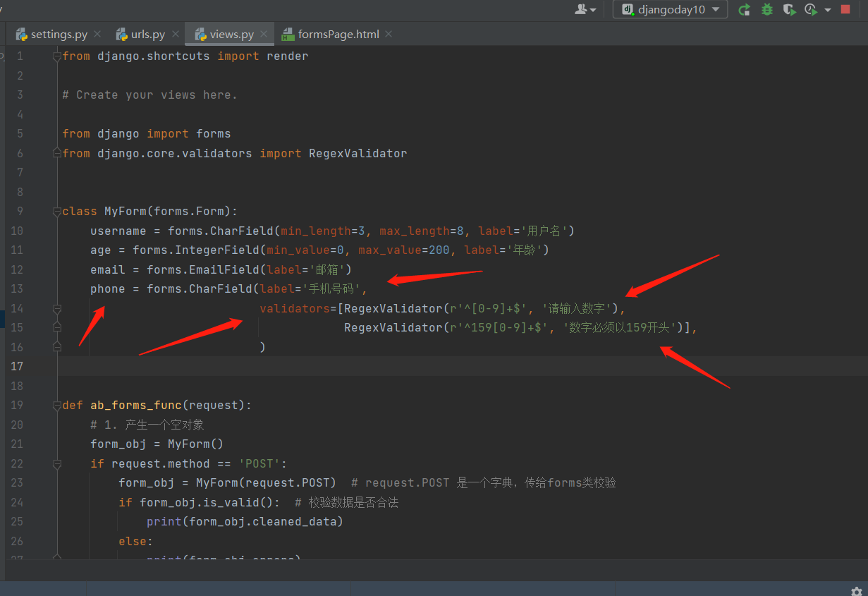Fold the if request.method block at line 22
The width and height of the screenshot is (868, 596).
point(57,464)
